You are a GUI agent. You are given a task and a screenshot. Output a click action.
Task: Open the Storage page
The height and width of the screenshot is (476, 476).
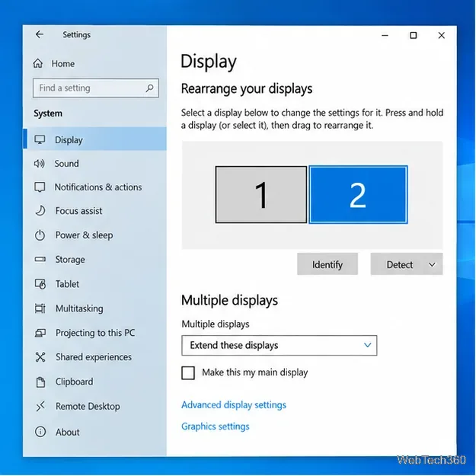[x=70, y=260]
